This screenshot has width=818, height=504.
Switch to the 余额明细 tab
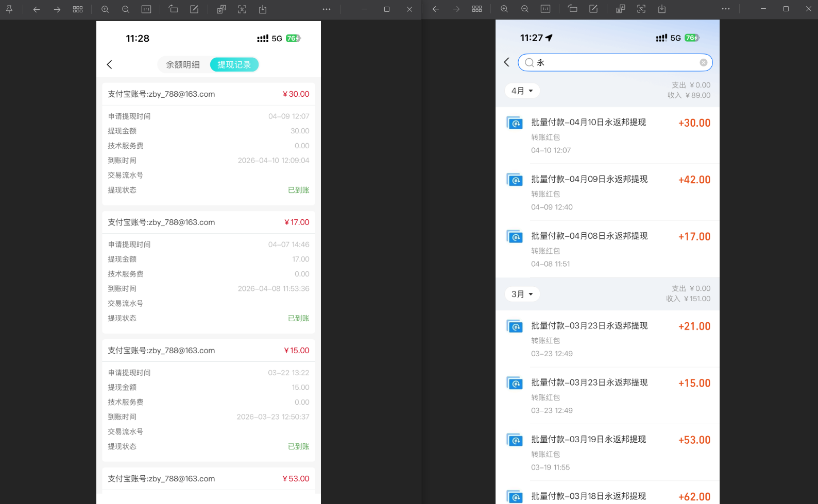[183, 65]
